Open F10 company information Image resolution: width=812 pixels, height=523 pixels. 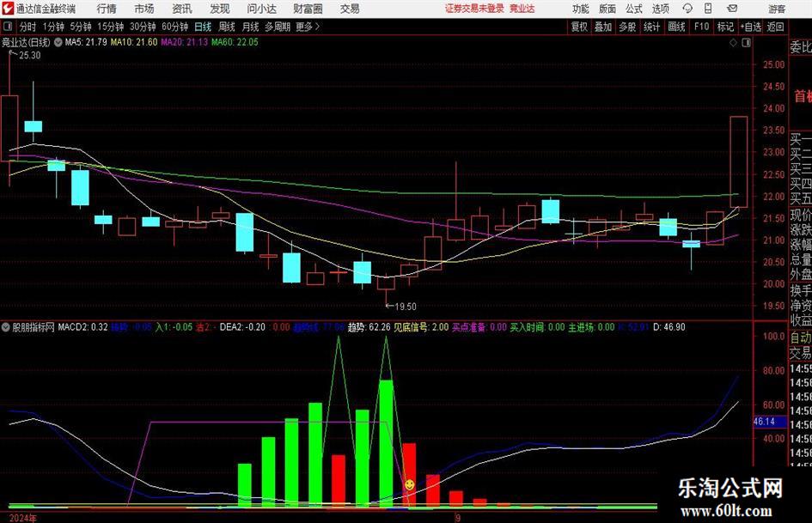[701, 27]
